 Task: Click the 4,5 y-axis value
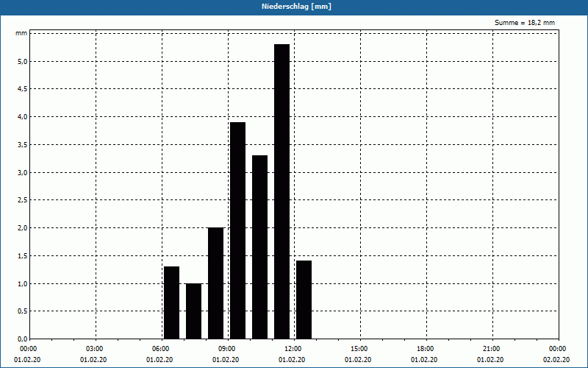(x=23, y=89)
